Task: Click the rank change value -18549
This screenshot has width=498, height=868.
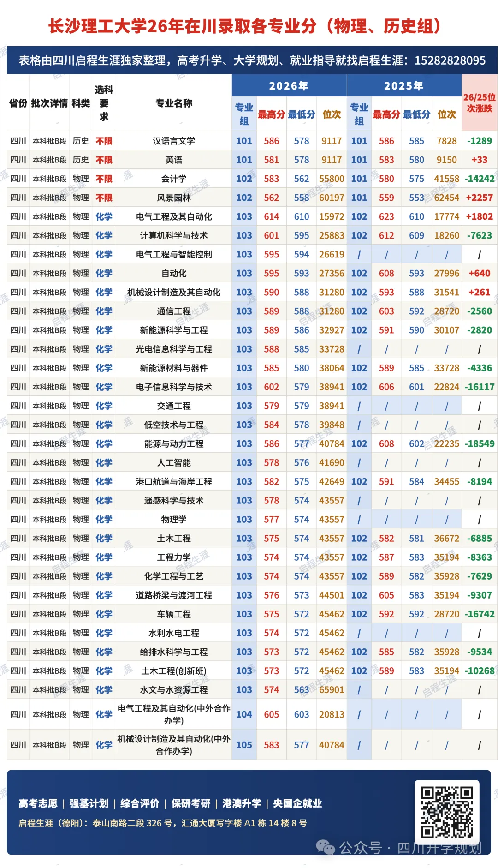Action: [480, 443]
